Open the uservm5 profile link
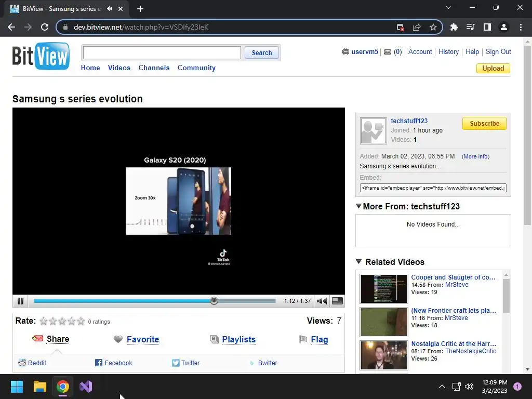 click(364, 51)
